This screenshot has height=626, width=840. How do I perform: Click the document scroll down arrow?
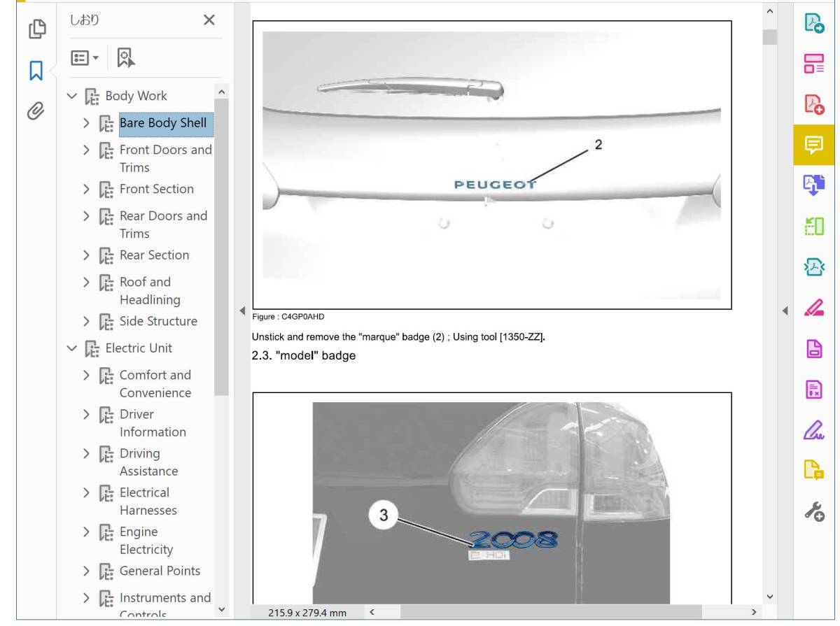(x=770, y=597)
